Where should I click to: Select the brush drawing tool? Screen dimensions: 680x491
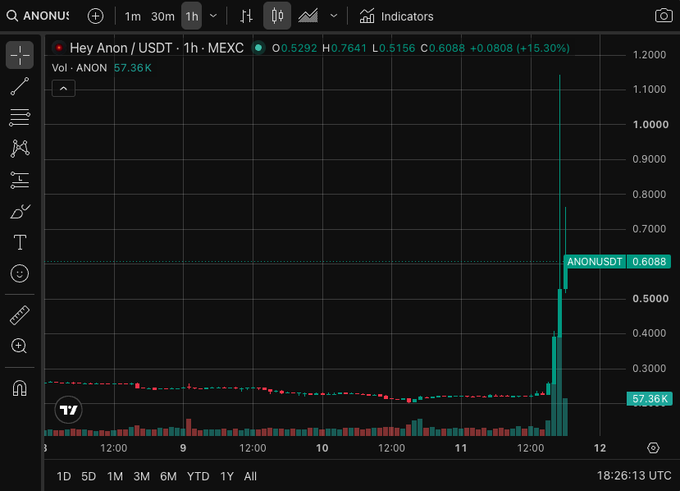tap(20, 211)
